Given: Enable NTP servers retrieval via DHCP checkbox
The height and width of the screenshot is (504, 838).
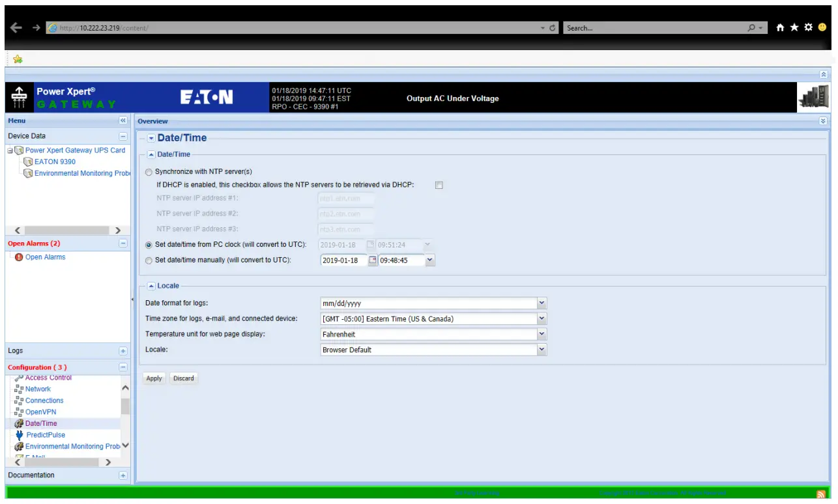Looking at the screenshot, I should (439, 185).
